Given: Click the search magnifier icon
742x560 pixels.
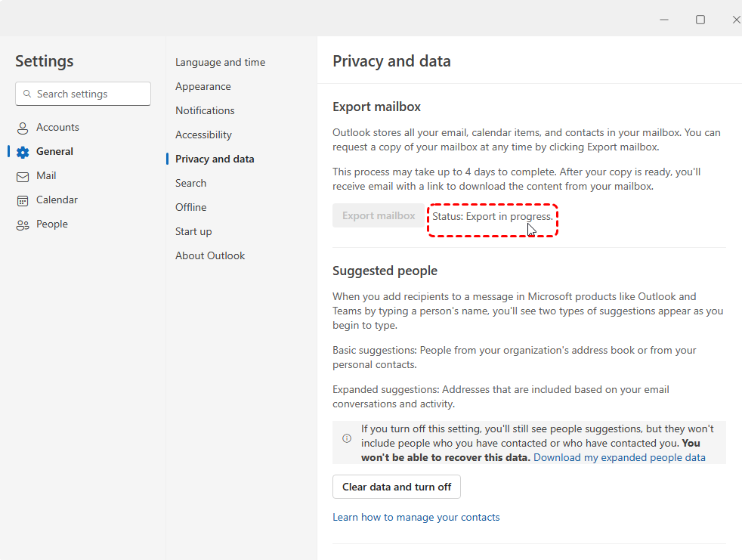Looking at the screenshot, I should point(27,94).
